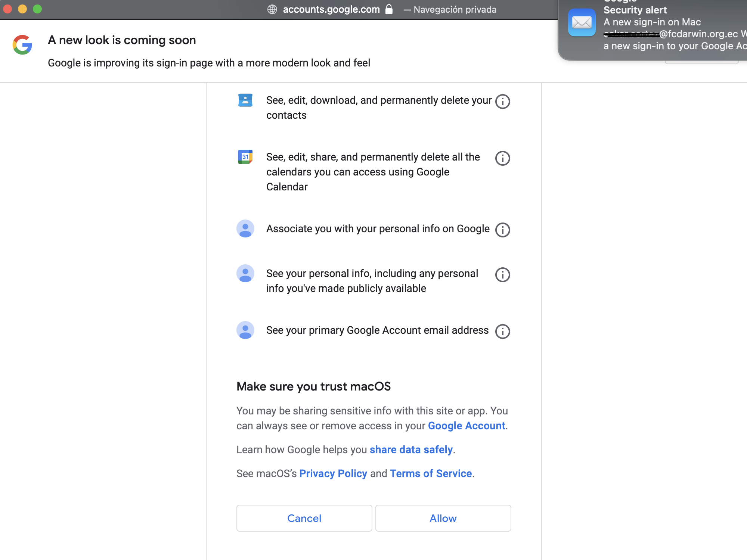
Task: Click the accounts.google.com address text
Action: coord(331,9)
